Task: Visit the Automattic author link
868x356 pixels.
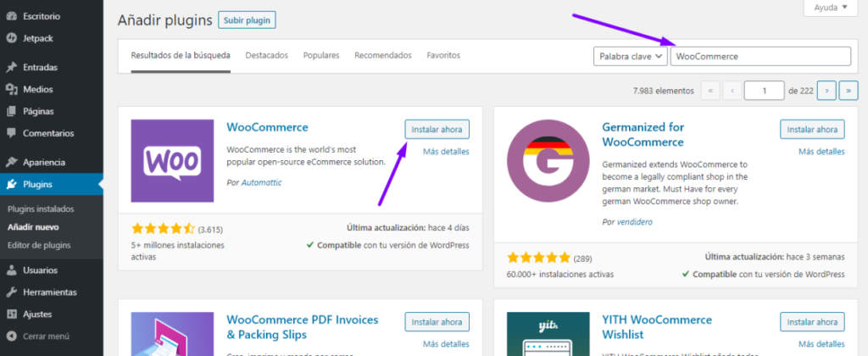Action: pyautogui.click(x=261, y=182)
